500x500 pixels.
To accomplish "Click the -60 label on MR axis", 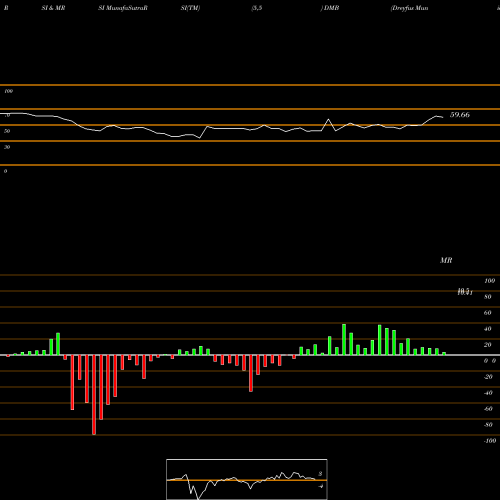I will click(488, 409).
